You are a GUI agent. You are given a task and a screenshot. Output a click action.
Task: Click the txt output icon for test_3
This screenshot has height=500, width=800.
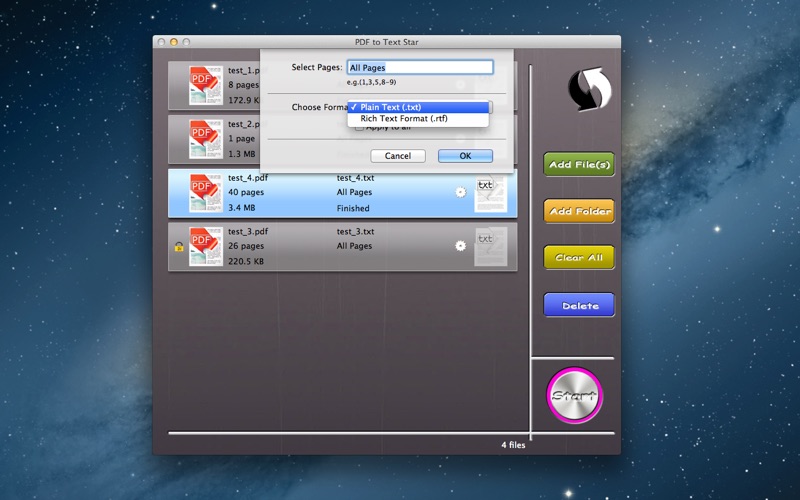pyautogui.click(x=490, y=246)
